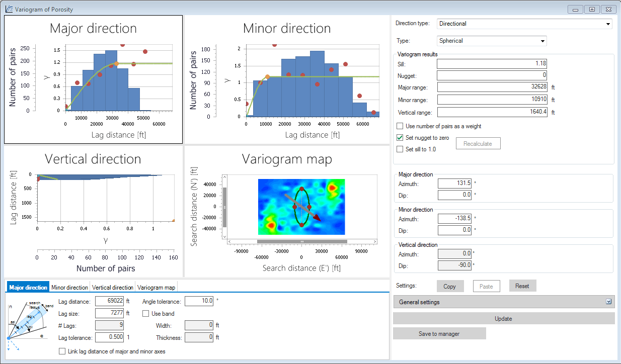Click the orange range handle on Major direction plot
Image resolution: width=621 pixels, height=364 pixels.
116,64
